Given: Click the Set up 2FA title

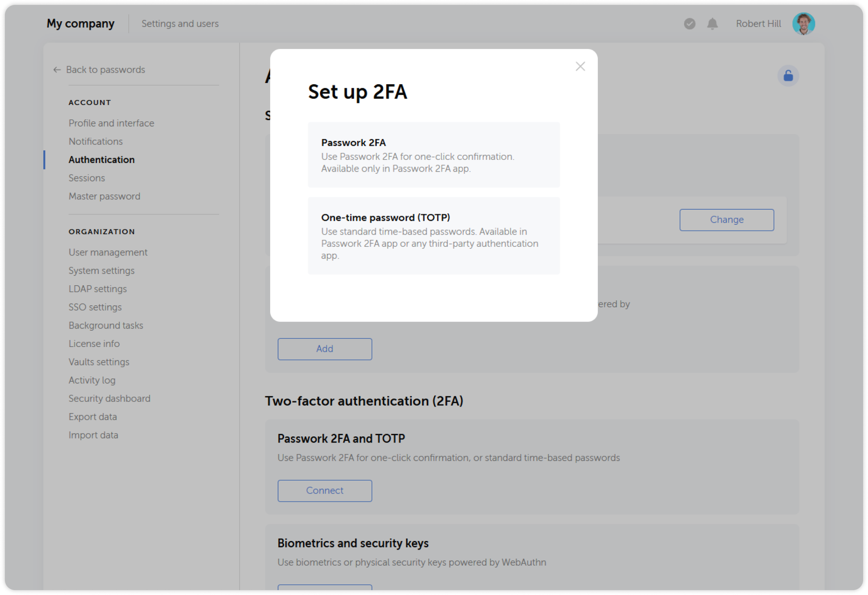Looking at the screenshot, I should coord(357,92).
